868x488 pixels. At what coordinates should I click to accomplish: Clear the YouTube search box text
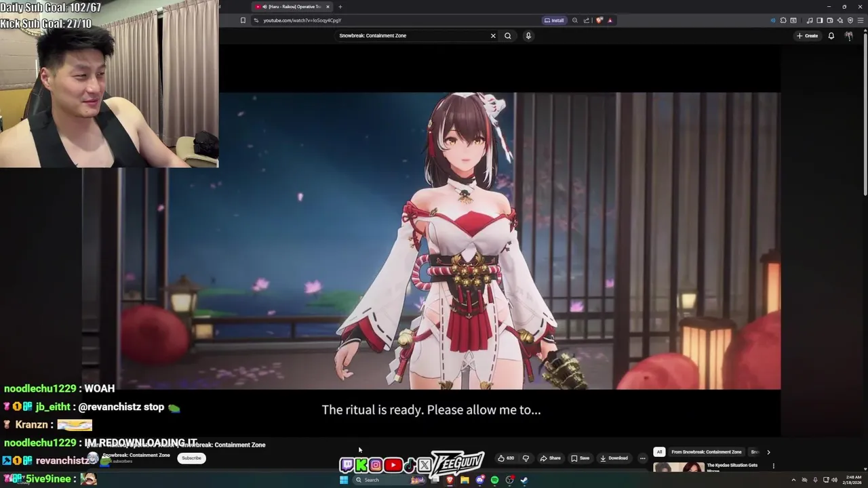click(x=493, y=35)
